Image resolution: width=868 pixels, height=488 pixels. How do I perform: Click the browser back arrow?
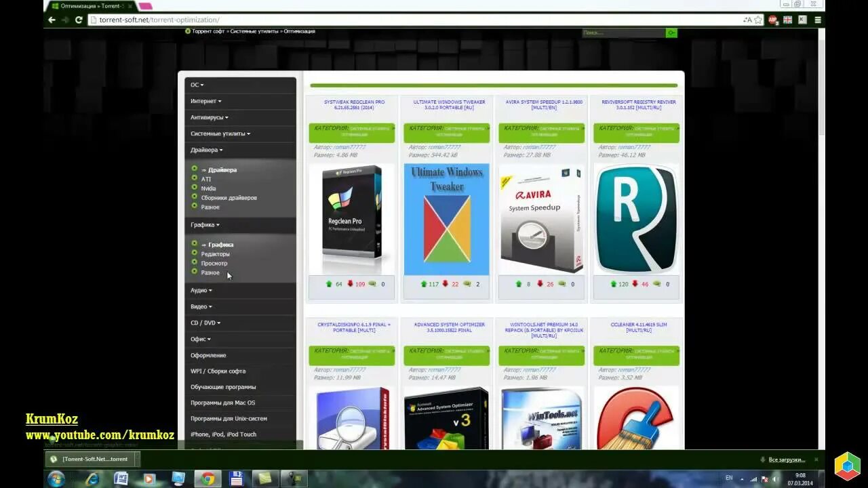click(x=52, y=20)
